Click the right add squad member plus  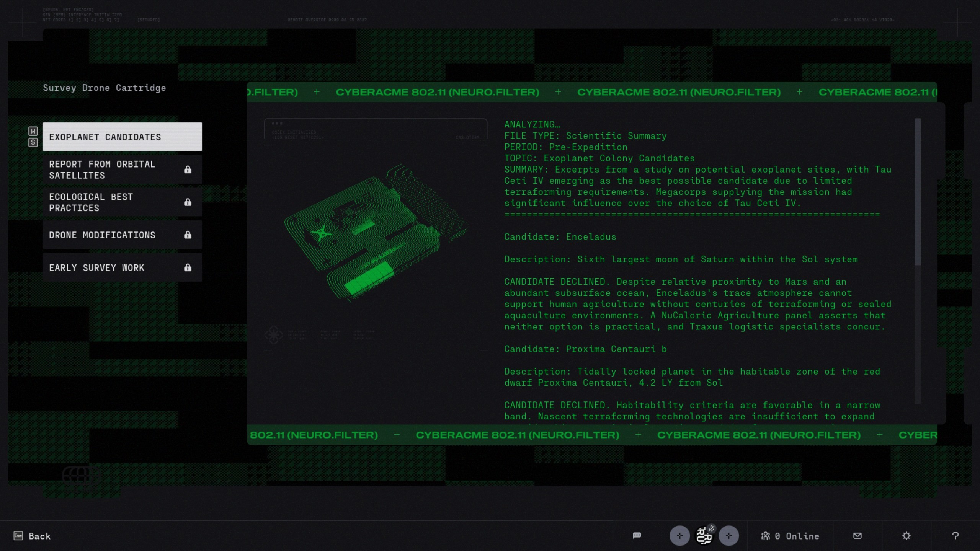728,536
